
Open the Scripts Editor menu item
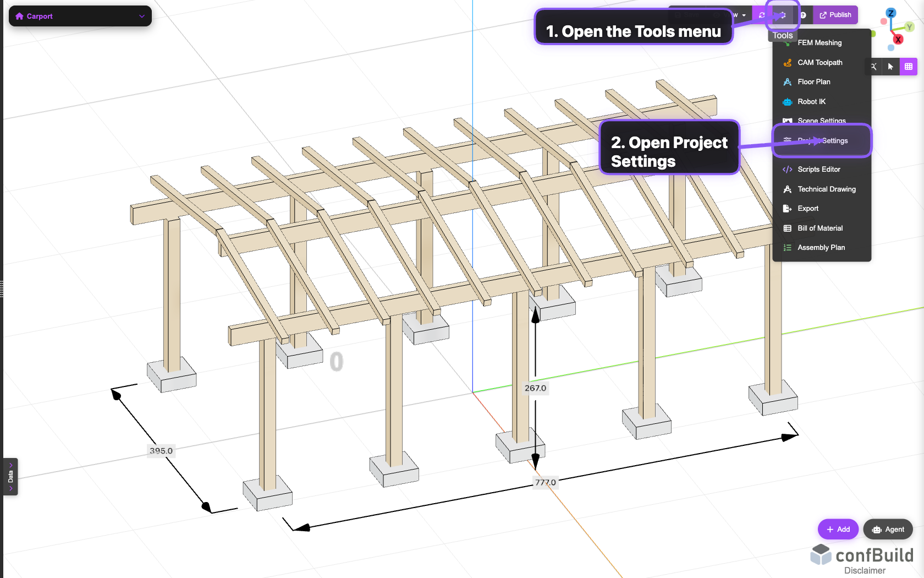[818, 170]
